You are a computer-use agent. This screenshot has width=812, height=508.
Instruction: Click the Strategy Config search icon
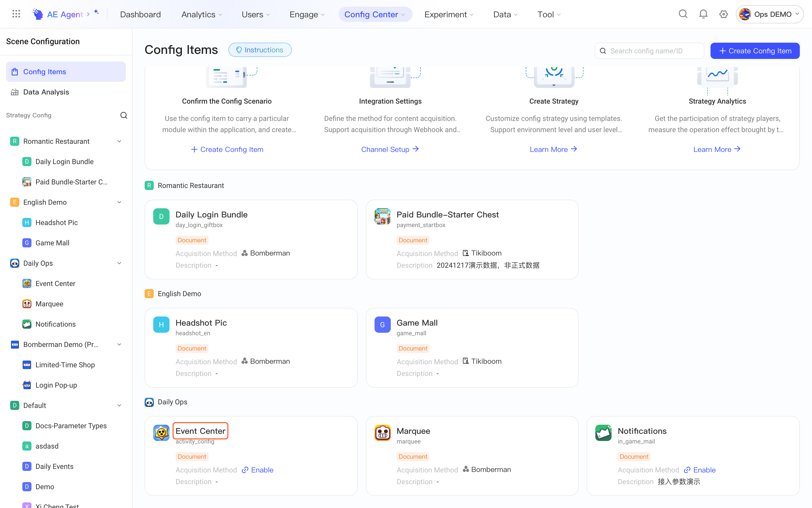click(x=124, y=115)
